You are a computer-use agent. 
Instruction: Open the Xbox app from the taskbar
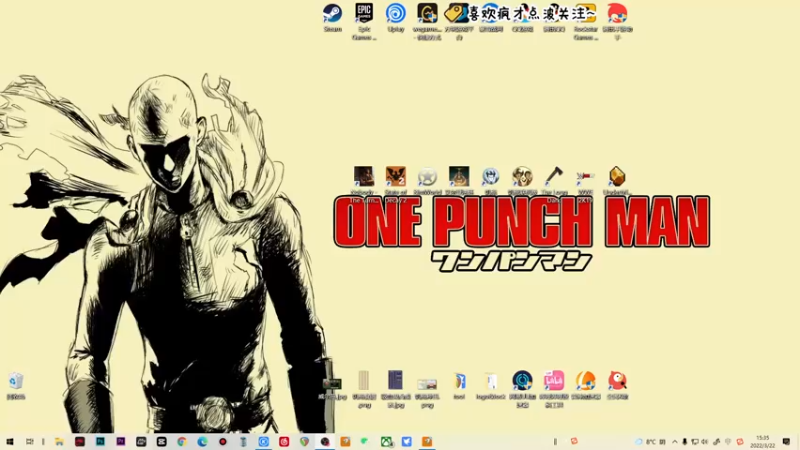[x=386, y=441]
